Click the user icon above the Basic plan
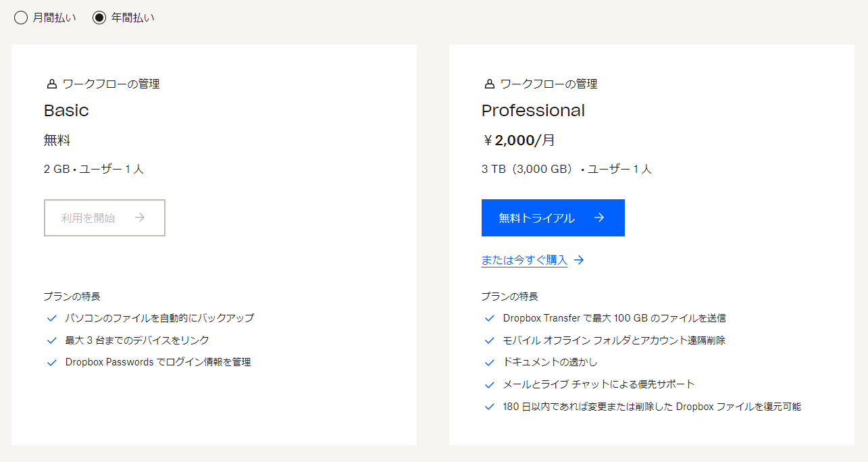This screenshot has width=868, height=462. pyautogui.click(x=51, y=84)
